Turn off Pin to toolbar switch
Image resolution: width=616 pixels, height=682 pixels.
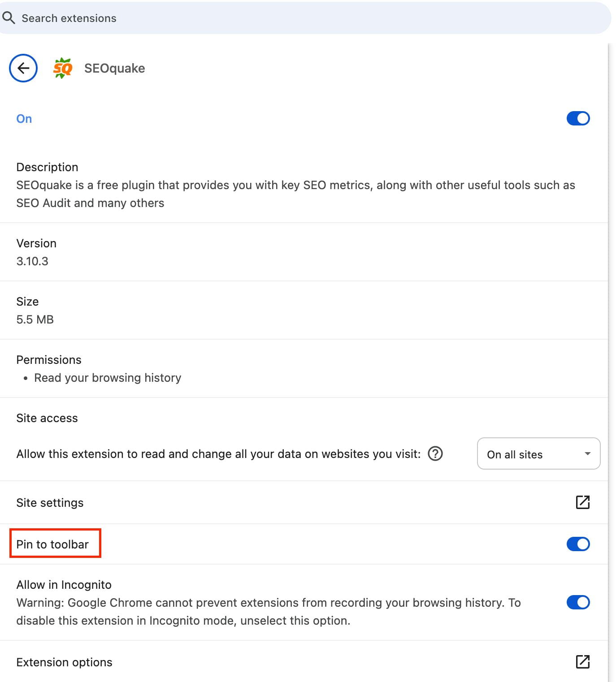(x=578, y=544)
